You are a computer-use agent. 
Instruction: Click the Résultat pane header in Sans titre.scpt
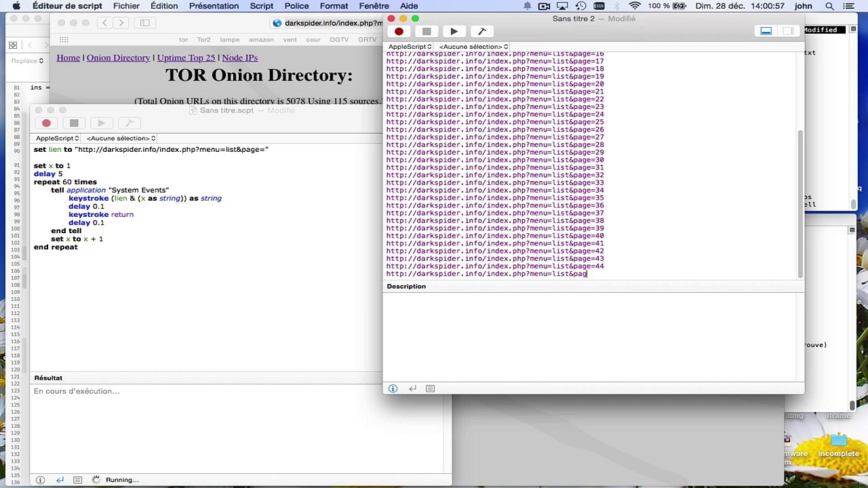point(48,378)
